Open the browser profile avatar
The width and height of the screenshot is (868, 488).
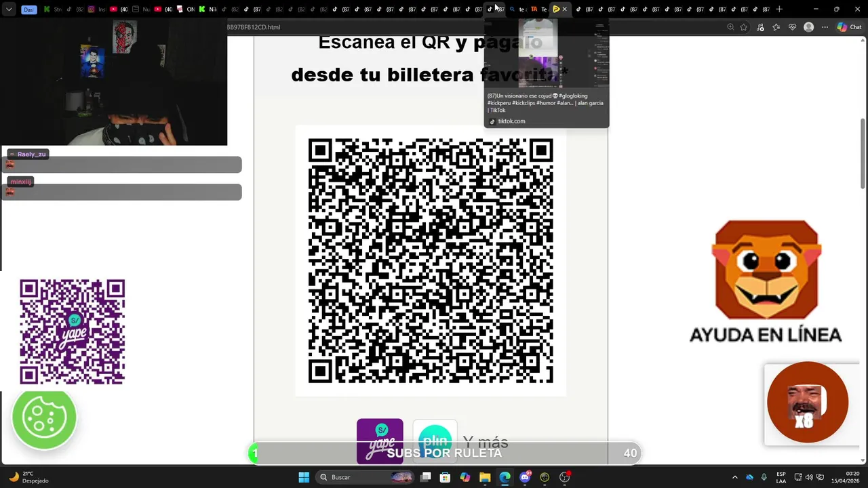tap(808, 27)
